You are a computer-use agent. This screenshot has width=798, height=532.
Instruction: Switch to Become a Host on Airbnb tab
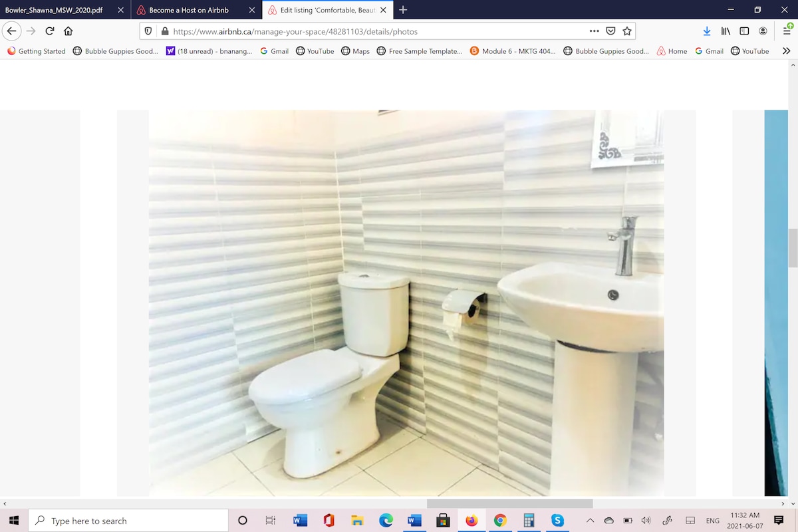coord(188,10)
